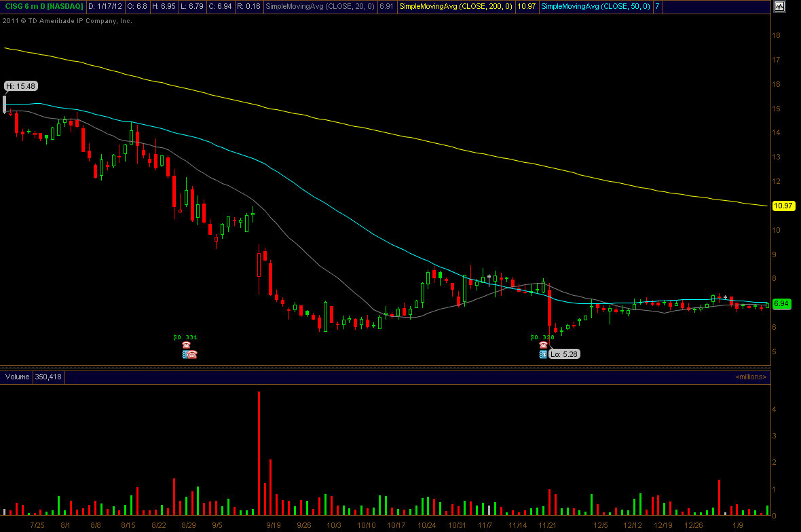Click the CISG 6 m D [NASDAQ] symbol label
The height and width of the screenshot is (532, 801).
point(44,7)
